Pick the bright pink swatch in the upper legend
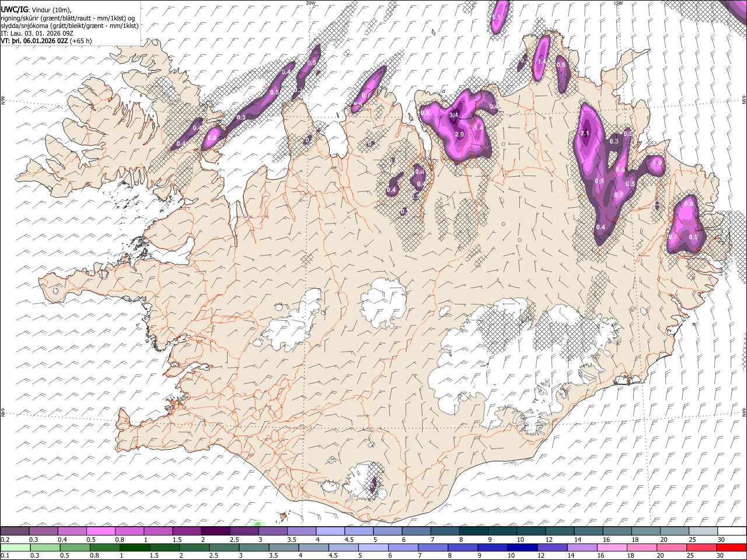Viewport: 747px width, 560px height. [x=100, y=531]
